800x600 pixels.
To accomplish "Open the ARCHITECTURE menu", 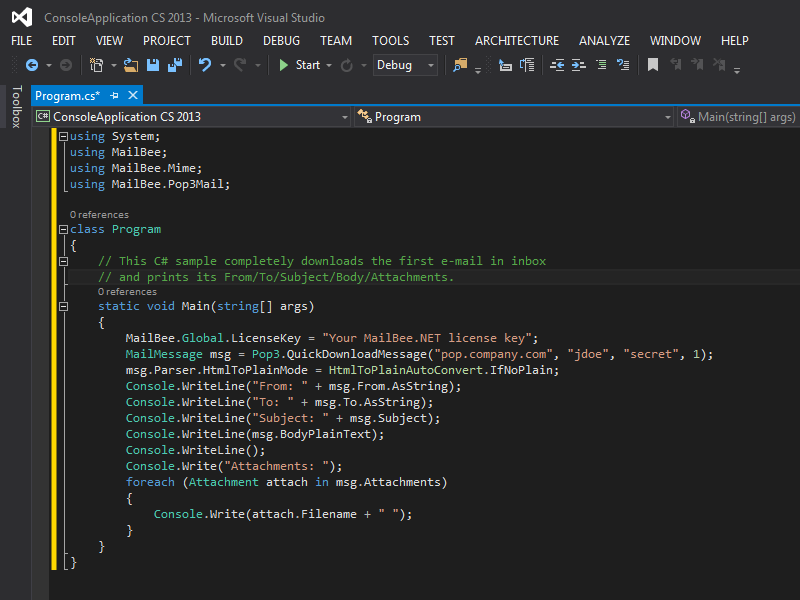I will click(x=517, y=41).
